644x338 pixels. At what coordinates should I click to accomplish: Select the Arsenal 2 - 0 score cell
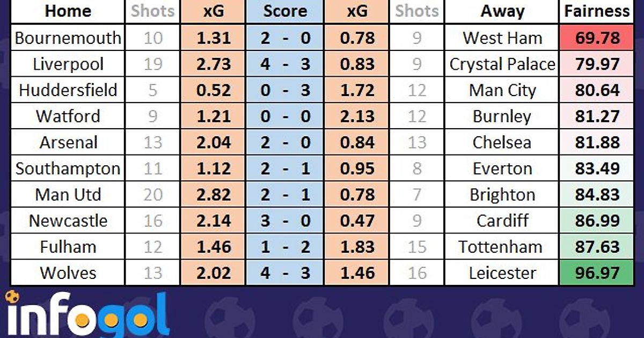(285, 143)
